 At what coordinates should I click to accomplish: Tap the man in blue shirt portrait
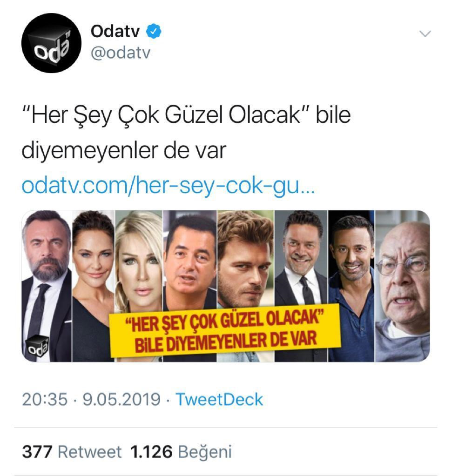coord(351,286)
